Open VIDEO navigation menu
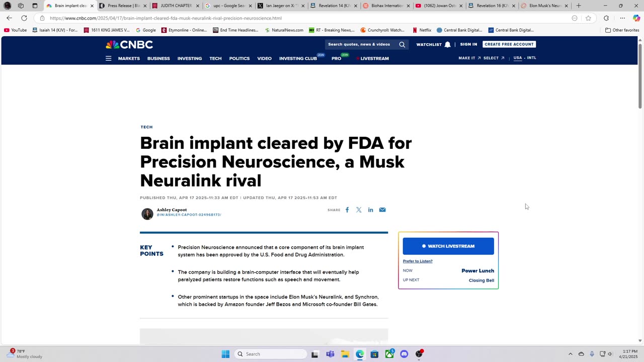 pos(264,58)
